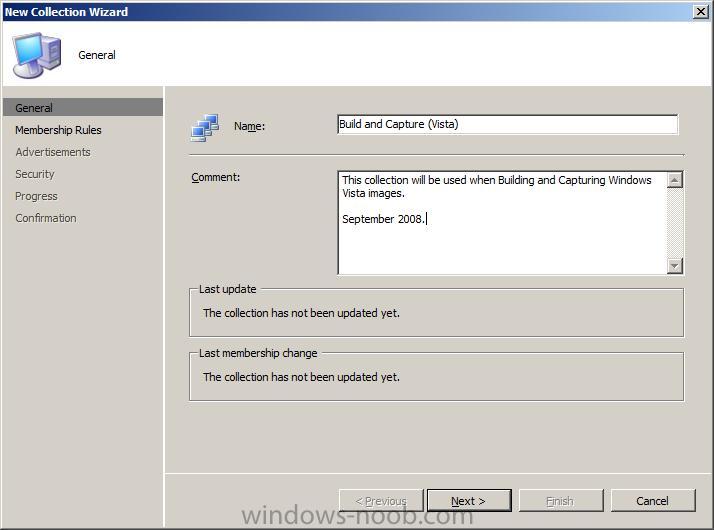Click inside the Comment text area
Image resolution: width=714 pixels, height=530 pixels.
(502, 223)
